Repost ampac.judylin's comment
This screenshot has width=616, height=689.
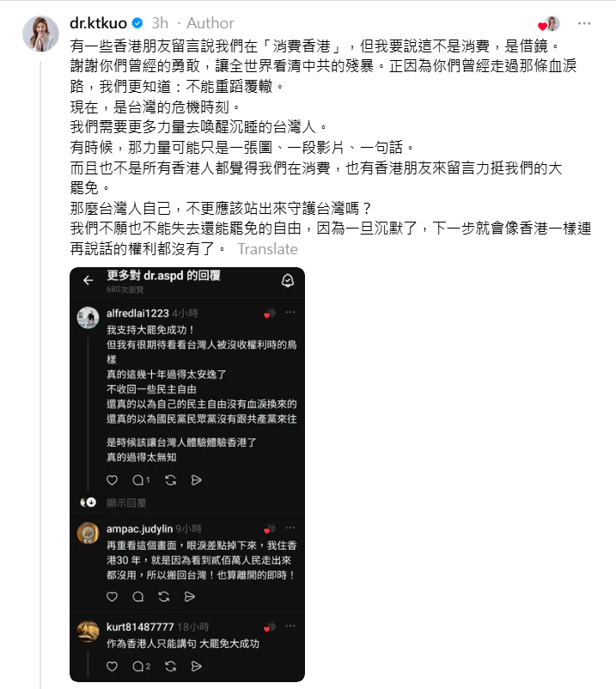click(164, 597)
